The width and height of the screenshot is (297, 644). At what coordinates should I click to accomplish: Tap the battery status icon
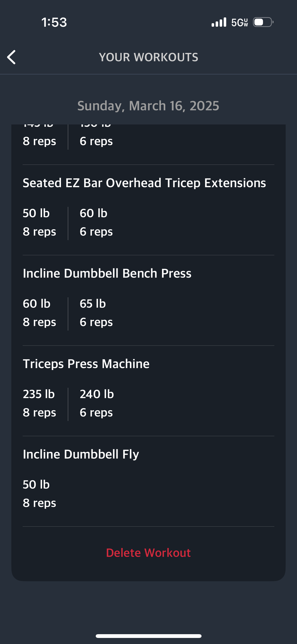263,22
